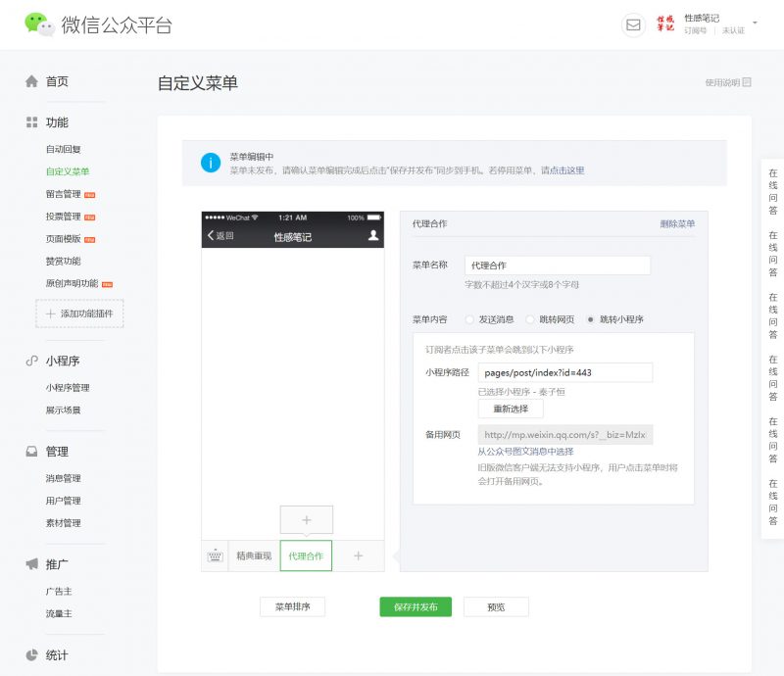Open 首页 in the sidebar
The width and height of the screenshot is (784, 676).
click(x=57, y=81)
